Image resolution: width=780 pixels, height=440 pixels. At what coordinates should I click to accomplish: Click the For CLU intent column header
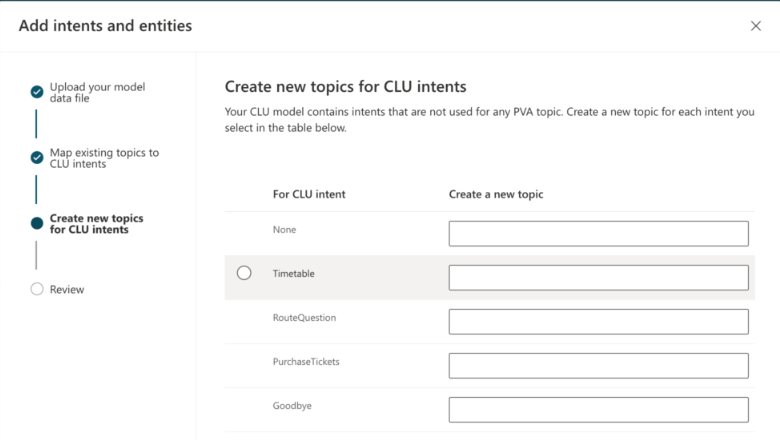(x=309, y=194)
